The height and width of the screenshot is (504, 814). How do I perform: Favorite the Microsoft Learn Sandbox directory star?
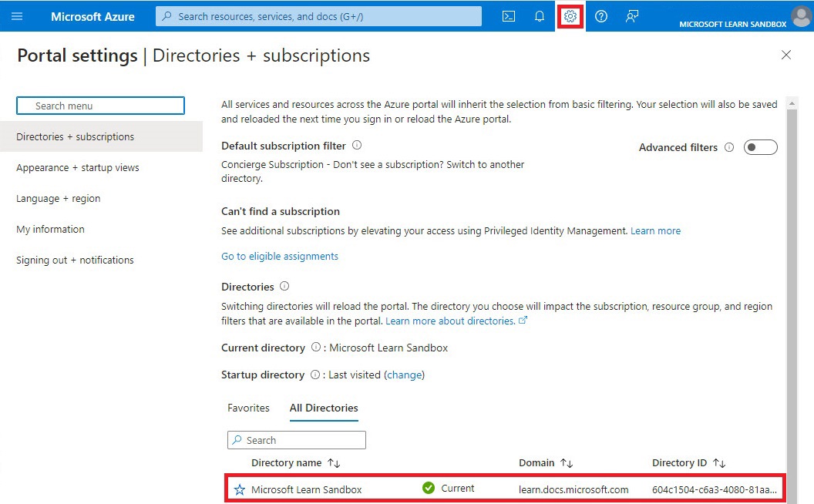point(239,489)
